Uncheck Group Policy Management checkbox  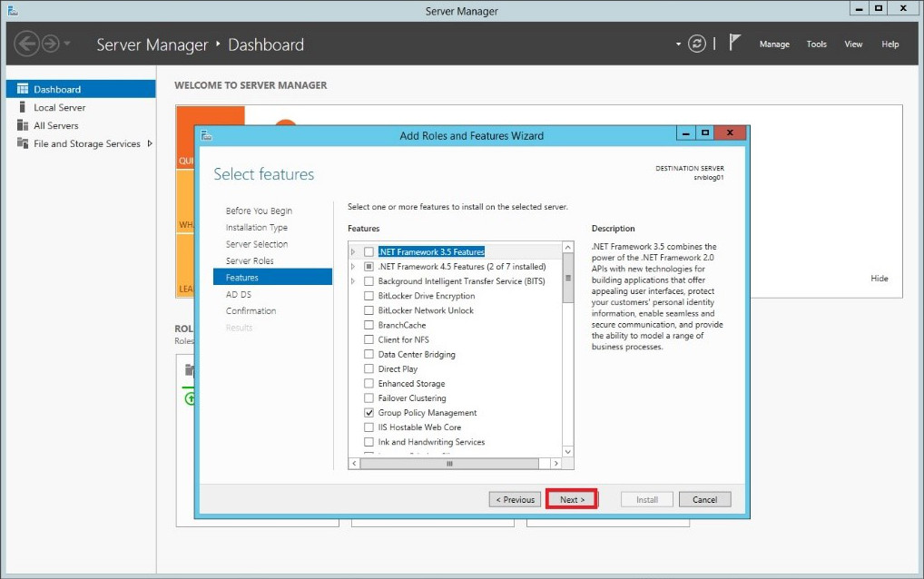point(369,412)
